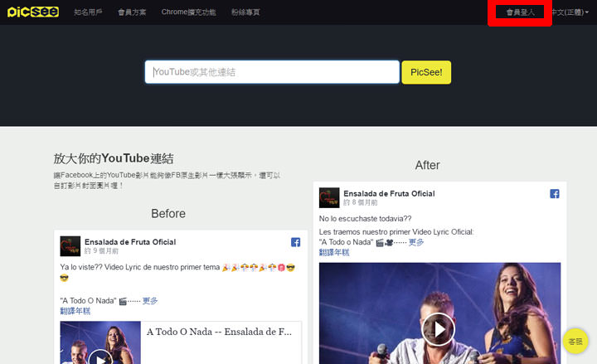Screen dimensions: 597x364
Task: Expand the 中文(正體) language dropdown
Action: click(x=570, y=12)
